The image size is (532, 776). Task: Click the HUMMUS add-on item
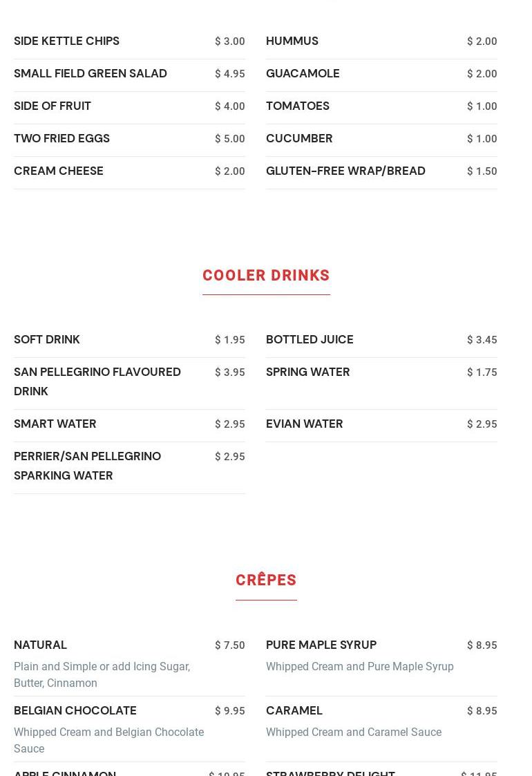coord(292,41)
